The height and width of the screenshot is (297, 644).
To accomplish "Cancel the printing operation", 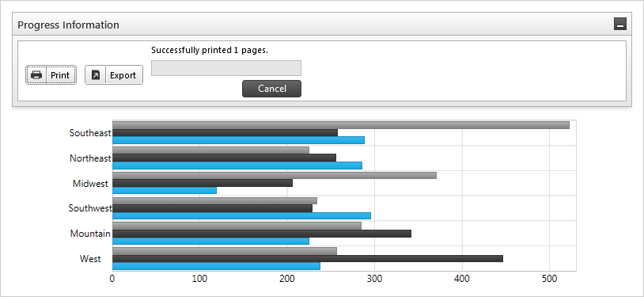I will (271, 89).
